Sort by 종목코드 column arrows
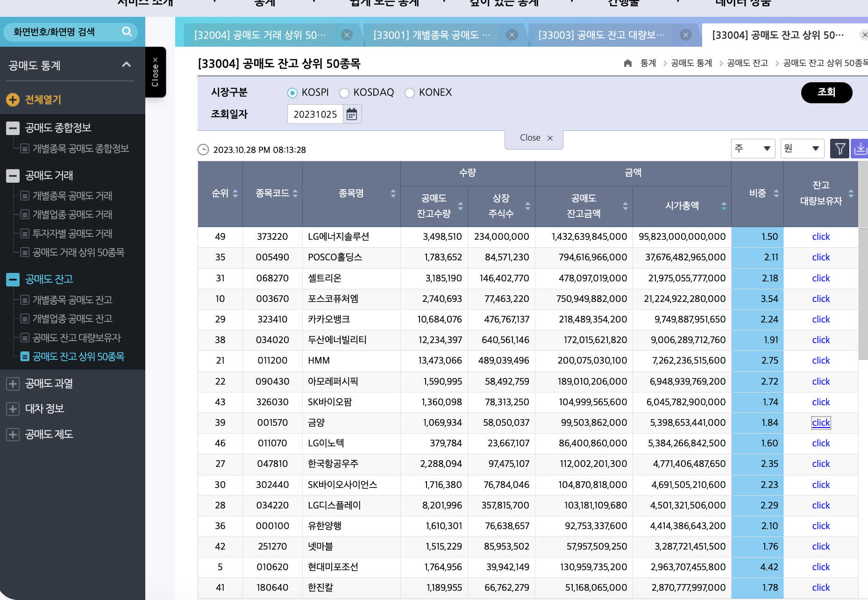The width and height of the screenshot is (868, 600). 295,193
